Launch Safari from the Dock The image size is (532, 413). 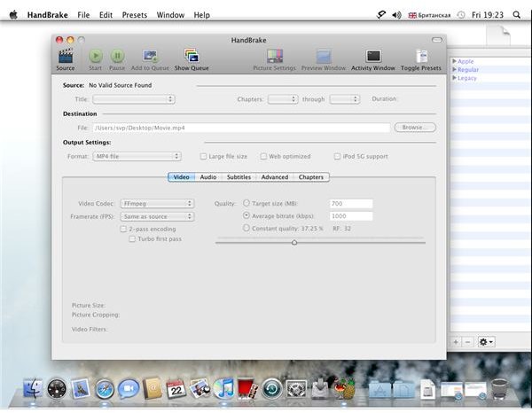(x=105, y=389)
